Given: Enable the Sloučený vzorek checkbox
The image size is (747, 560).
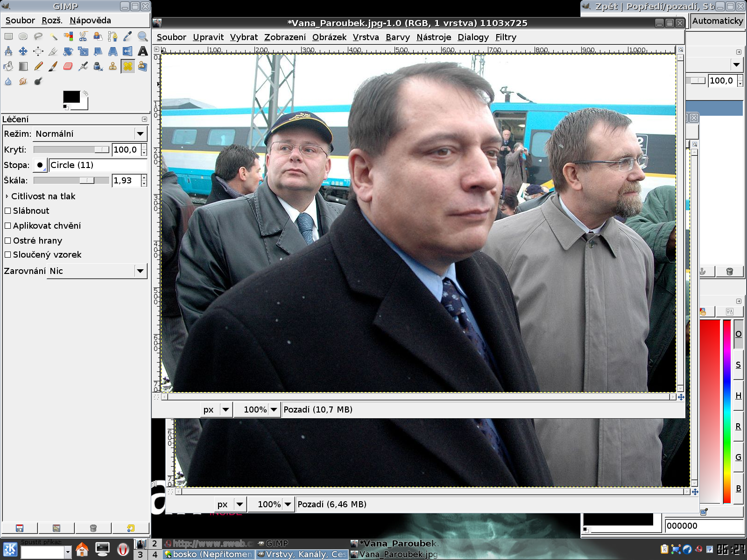Looking at the screenshot, I should pyautogui.click(x=7, y=255).
